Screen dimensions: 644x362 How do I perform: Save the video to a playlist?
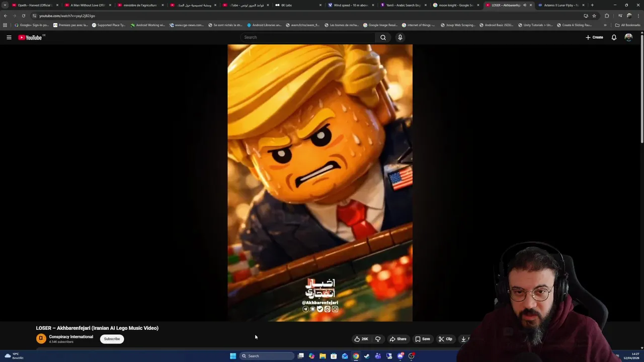(x=423, y=339)
